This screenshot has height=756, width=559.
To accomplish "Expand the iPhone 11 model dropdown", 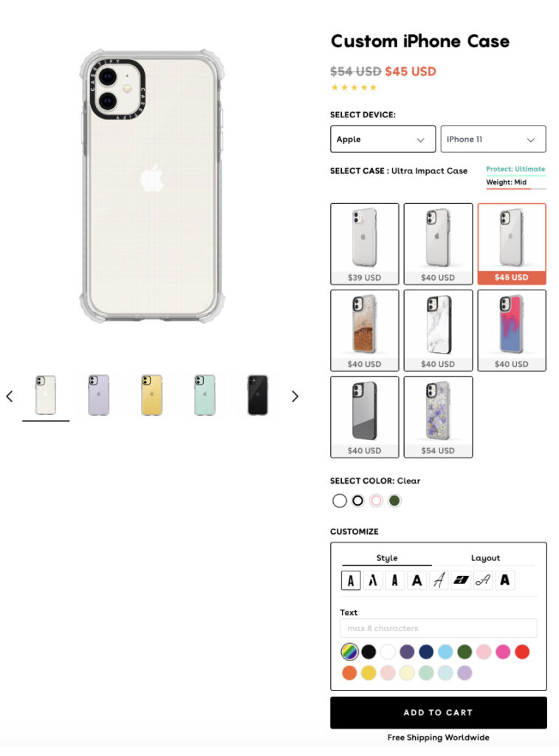I will pos(493,139).
